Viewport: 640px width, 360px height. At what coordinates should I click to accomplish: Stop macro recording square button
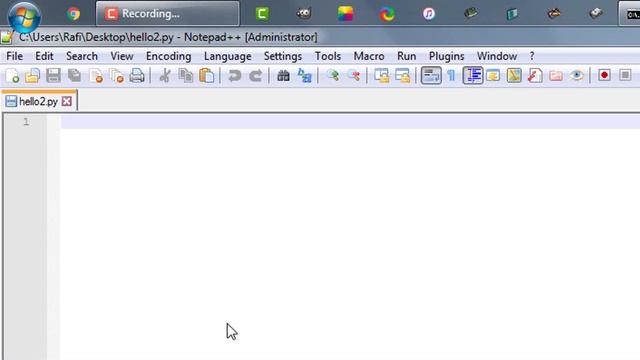click(x=625, y=76)
